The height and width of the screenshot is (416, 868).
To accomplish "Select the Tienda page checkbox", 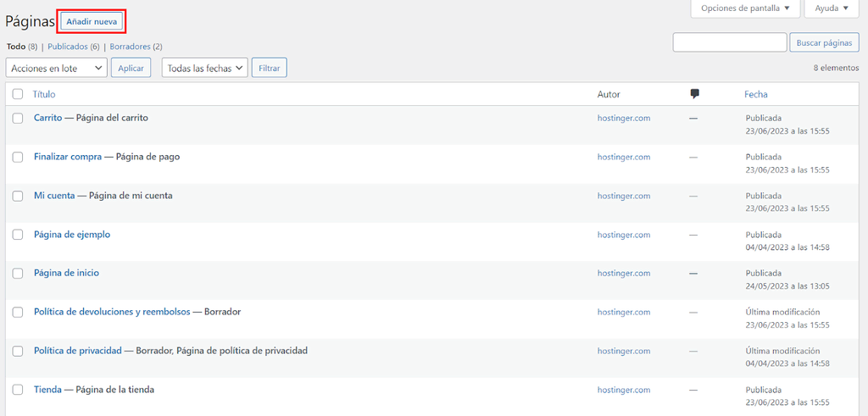I will coord(18,390).
